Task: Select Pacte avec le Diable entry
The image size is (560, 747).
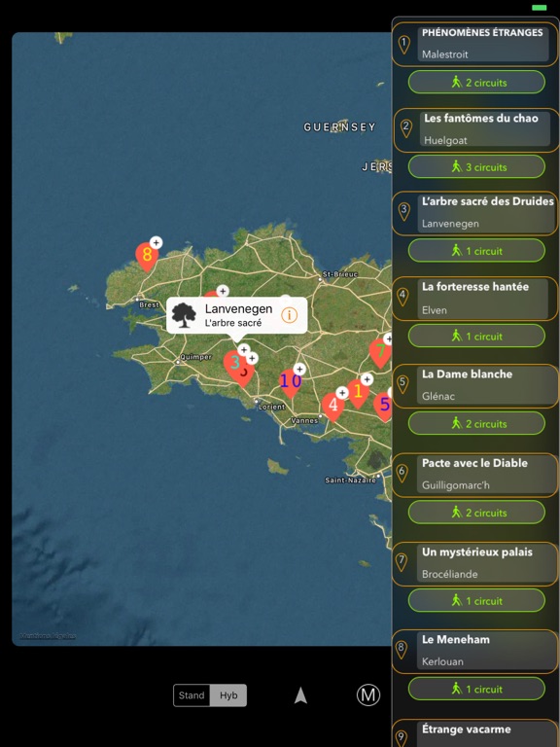Action: [x=474, y=475]
